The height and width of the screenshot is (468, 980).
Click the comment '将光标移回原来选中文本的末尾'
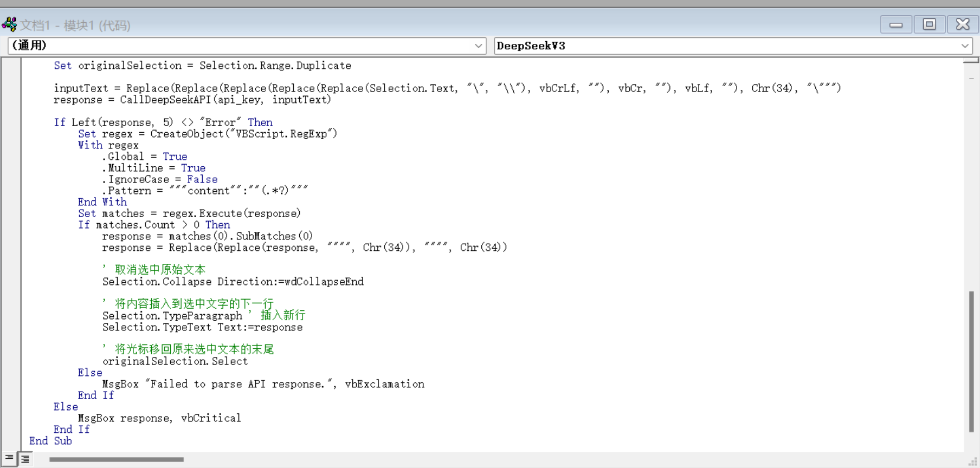tap(194, 349)
